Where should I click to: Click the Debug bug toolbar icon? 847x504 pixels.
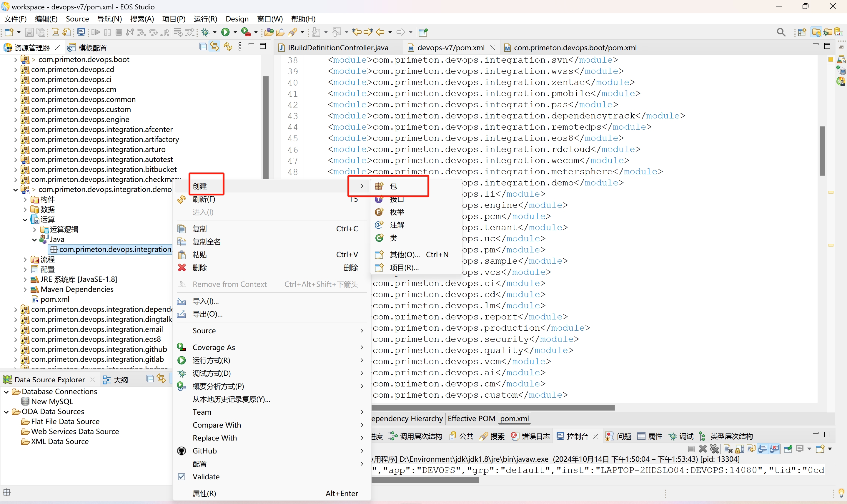click(x=205, y=32)
